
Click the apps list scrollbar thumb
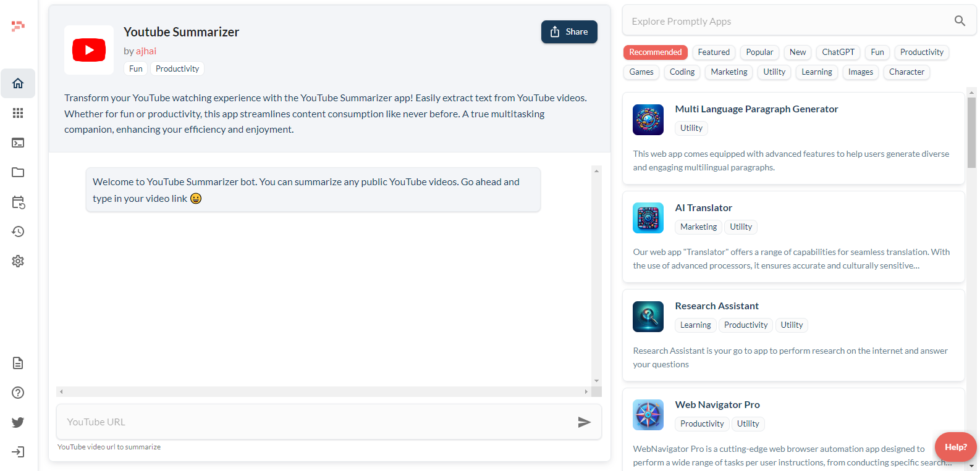coord(971,133)
